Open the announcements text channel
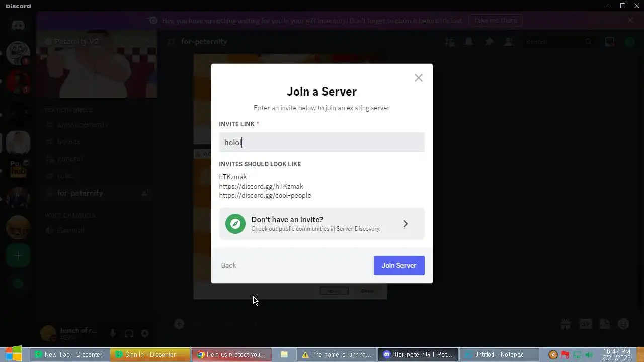The width and height of the screenshot is (644, 362). tap(83, 125)
